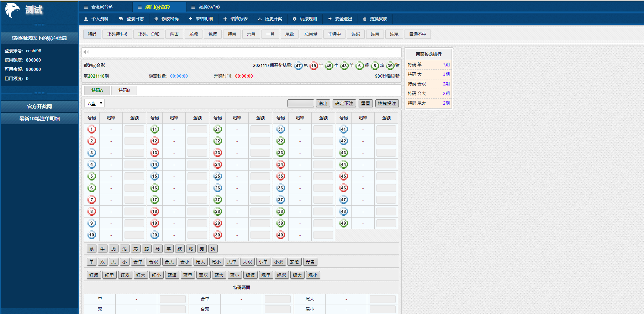The height and width of the screenshot is (314, 644).
Task: Open the 六肖 category
Action: (x=251, y=34)
